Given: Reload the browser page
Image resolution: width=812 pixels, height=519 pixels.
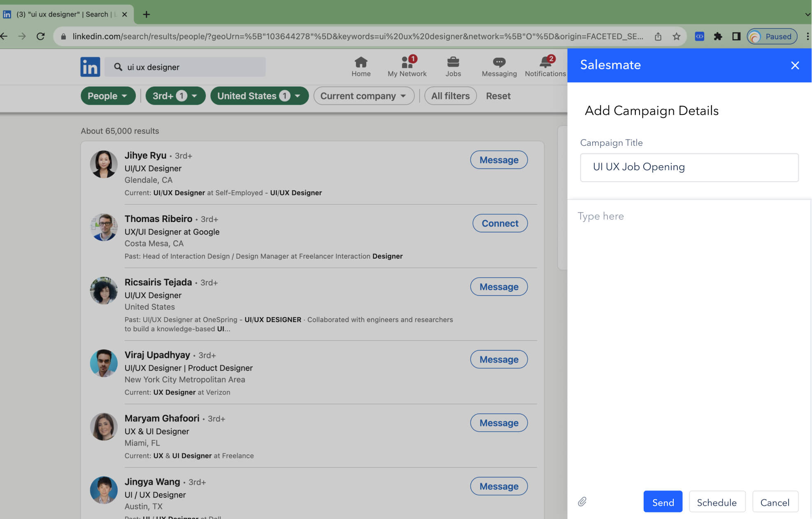Looking at the screenshot, I should click(x=40, y=36).
